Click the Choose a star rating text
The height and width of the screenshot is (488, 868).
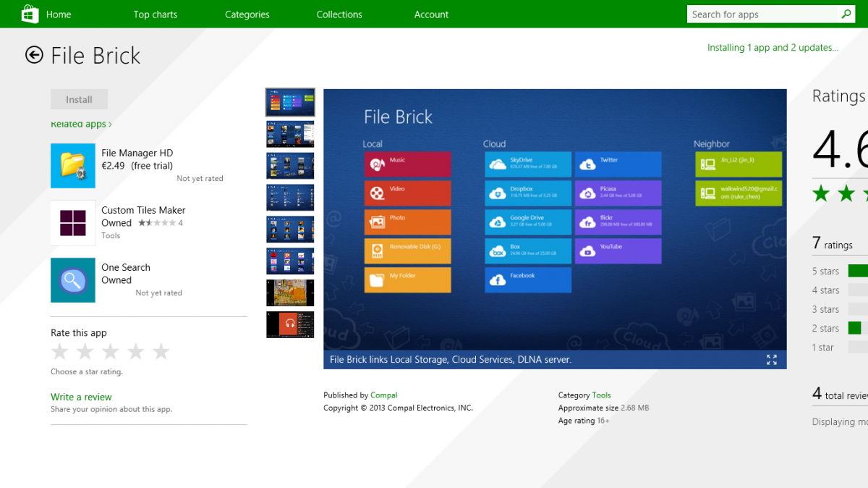coord(87,371)
